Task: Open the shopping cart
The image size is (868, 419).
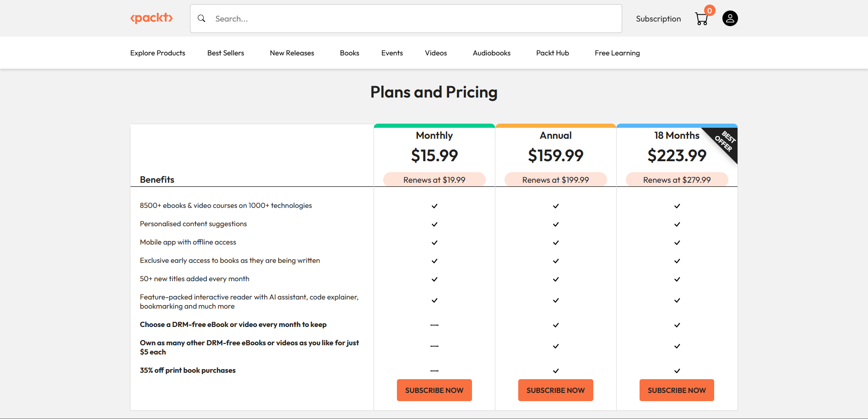Action: (701, 19)
